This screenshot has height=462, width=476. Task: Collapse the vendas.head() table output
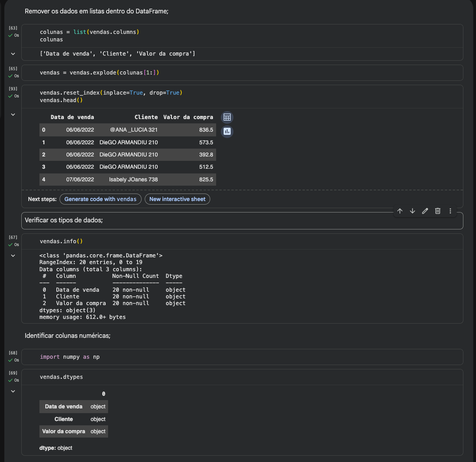(13, 115)
